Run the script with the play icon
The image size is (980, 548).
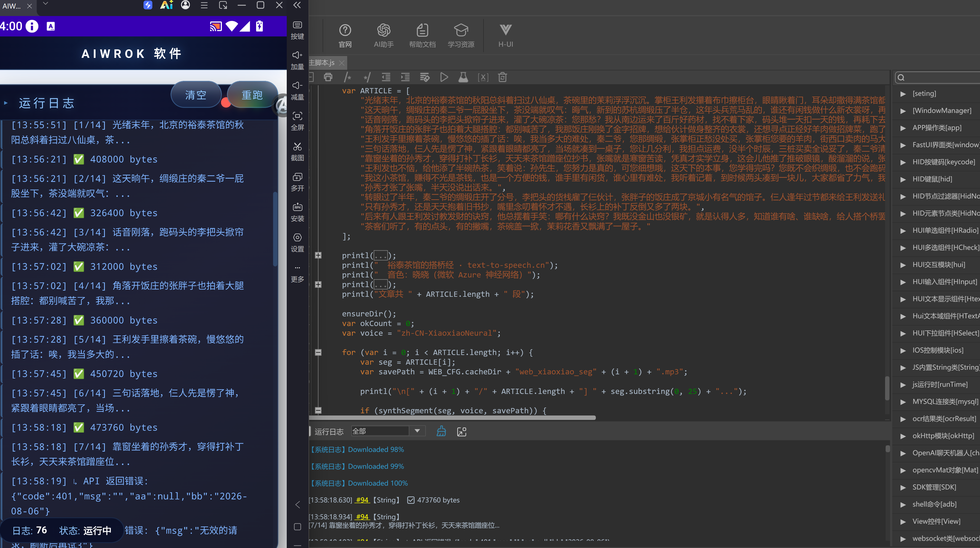click(x=444, y=77)
